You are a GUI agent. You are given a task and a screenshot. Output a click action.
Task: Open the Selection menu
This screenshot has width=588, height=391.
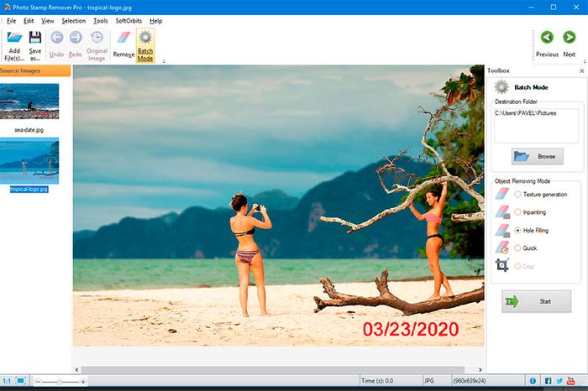coord(74,20)
